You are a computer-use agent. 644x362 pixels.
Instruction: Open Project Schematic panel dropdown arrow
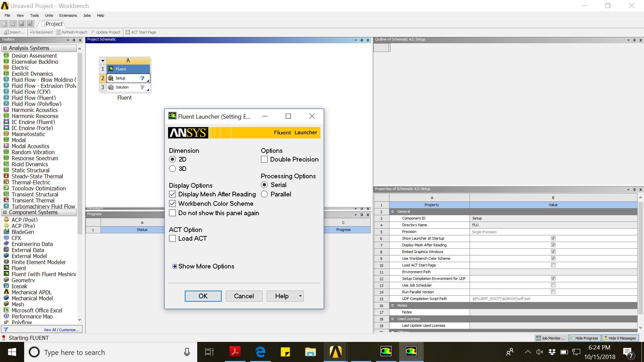[356, 40]
